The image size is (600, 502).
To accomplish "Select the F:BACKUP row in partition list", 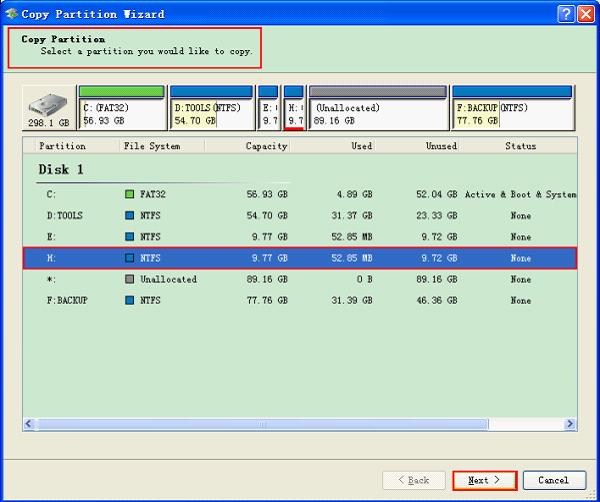I will click(300, 300).
